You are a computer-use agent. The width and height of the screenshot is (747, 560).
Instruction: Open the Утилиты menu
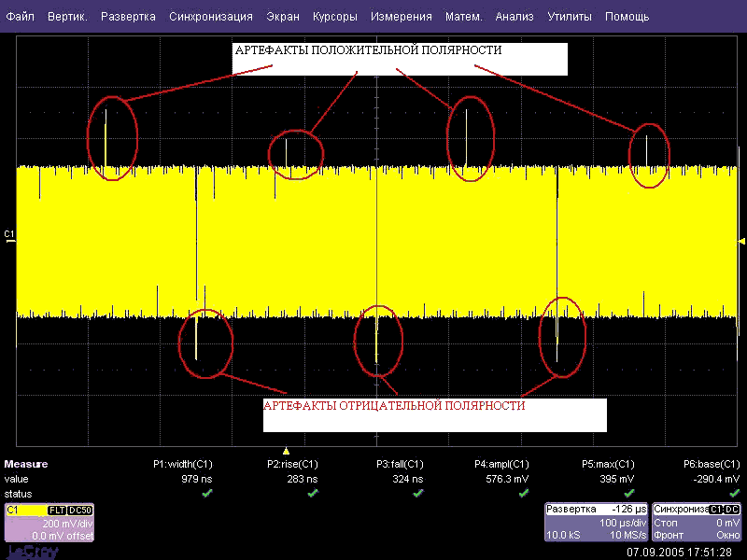point(569,17)
